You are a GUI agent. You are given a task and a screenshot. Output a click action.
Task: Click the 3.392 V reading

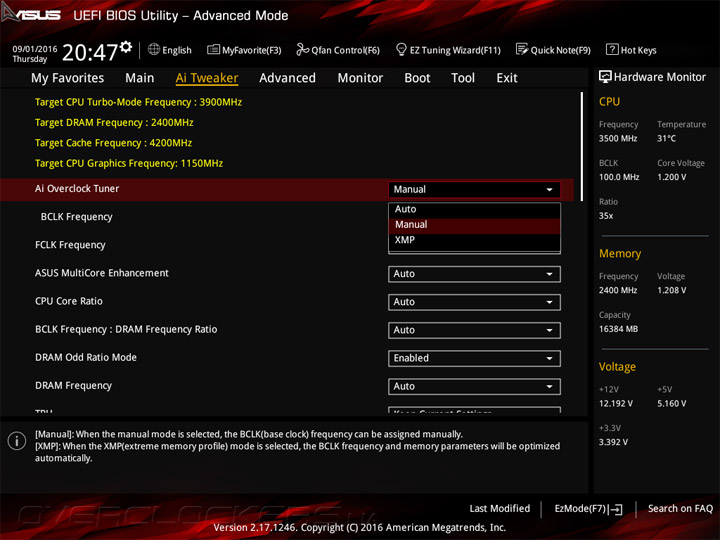pyautogui.click(x=613, y=442)
